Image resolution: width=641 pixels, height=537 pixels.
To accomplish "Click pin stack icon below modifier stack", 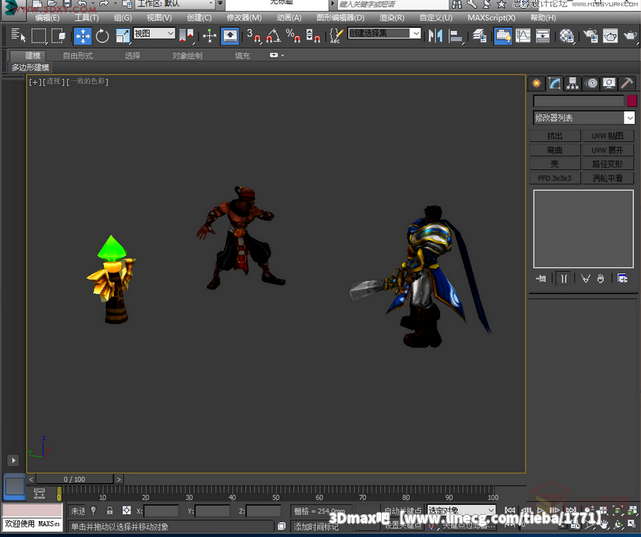I will point(541,279).
